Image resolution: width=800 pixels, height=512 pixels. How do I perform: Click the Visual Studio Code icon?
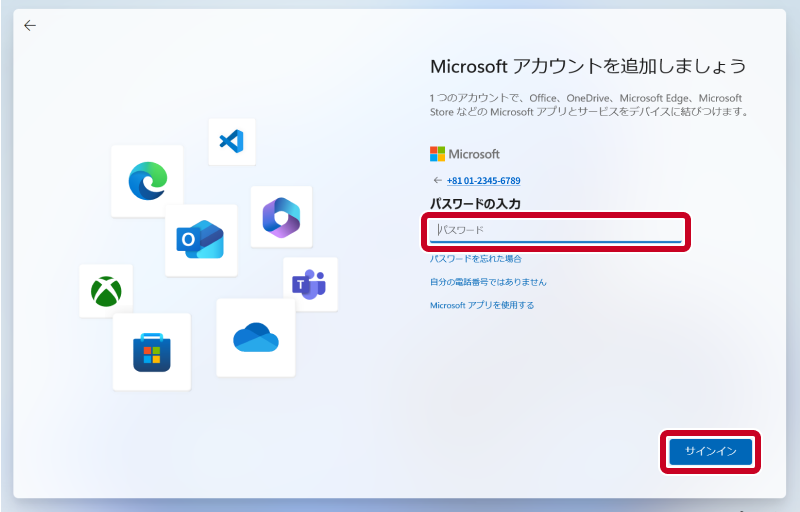[x=232, y=141]
